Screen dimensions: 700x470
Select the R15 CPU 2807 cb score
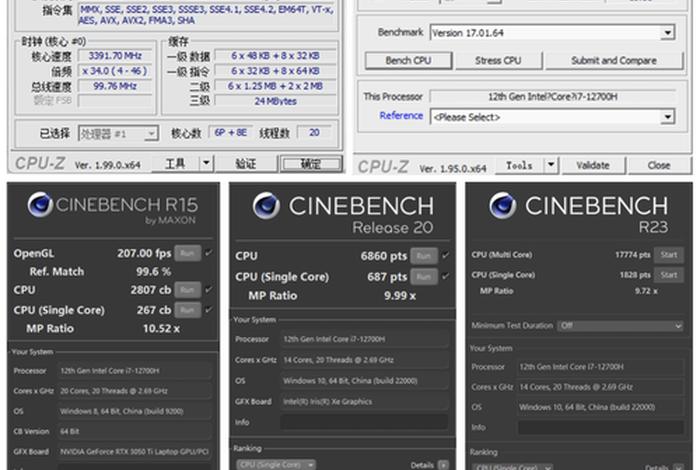click(x=150, y=290)
